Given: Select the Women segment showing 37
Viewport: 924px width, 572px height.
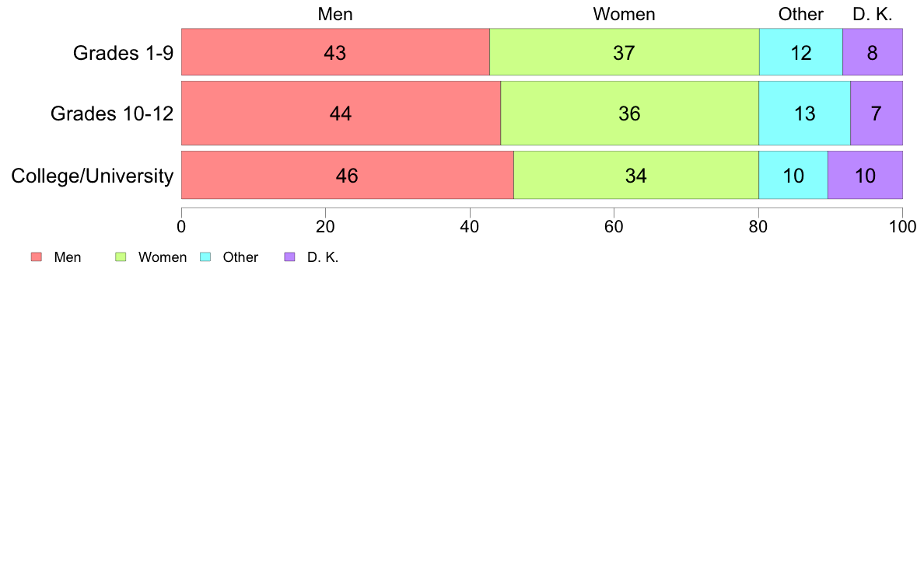Looking at the screenshot, I should pos(624,52).
